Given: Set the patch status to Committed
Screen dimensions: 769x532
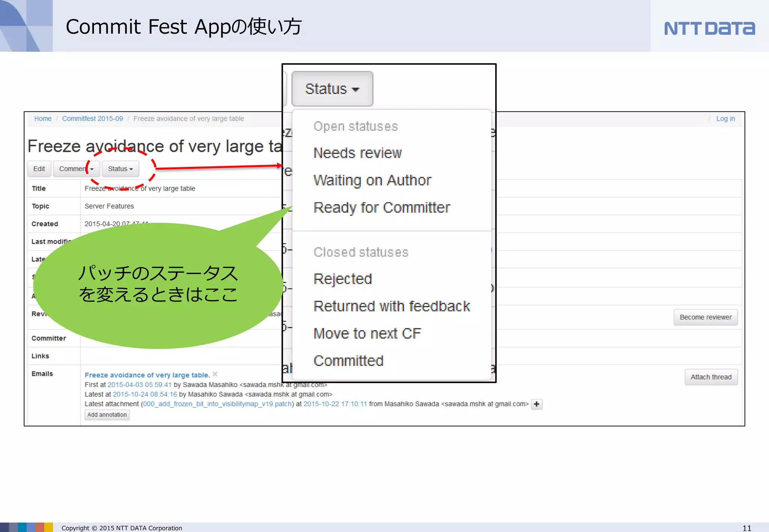Looking at the screenshot, I should [x=348, y=361].
